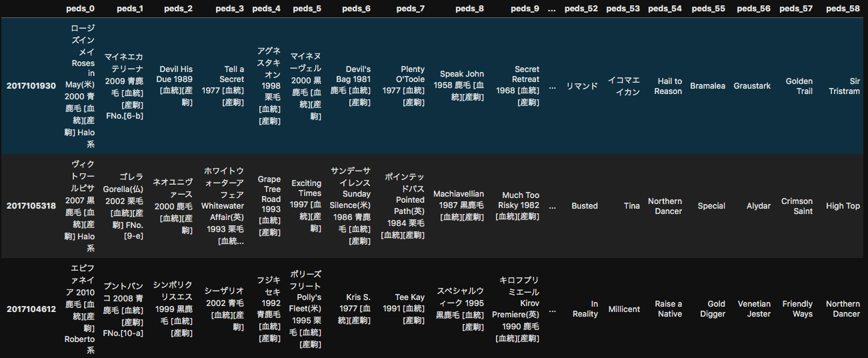Click the Machiavellian 1987 cell

[x=459, y=206]
